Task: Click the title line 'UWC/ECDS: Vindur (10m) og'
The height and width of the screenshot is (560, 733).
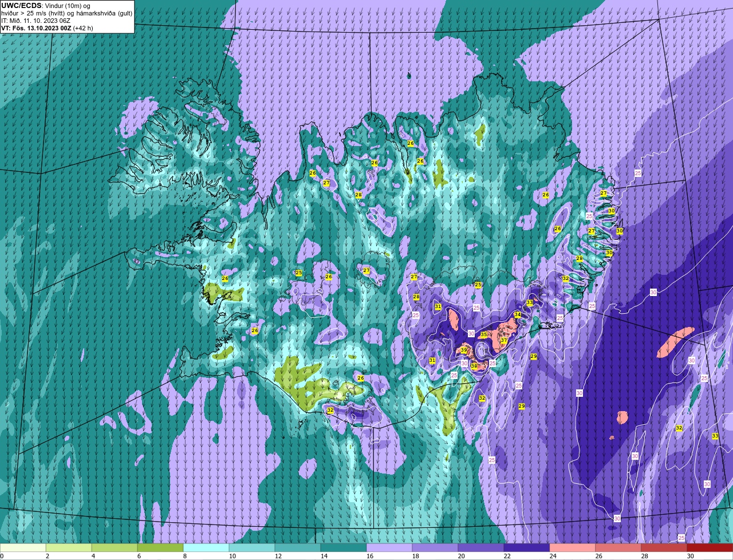Action: (x=46, y=5)
